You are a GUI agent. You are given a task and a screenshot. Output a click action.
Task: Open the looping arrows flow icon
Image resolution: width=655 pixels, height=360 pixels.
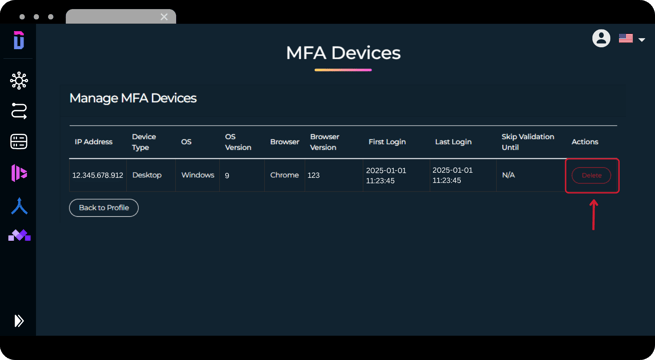coord(19,111)
